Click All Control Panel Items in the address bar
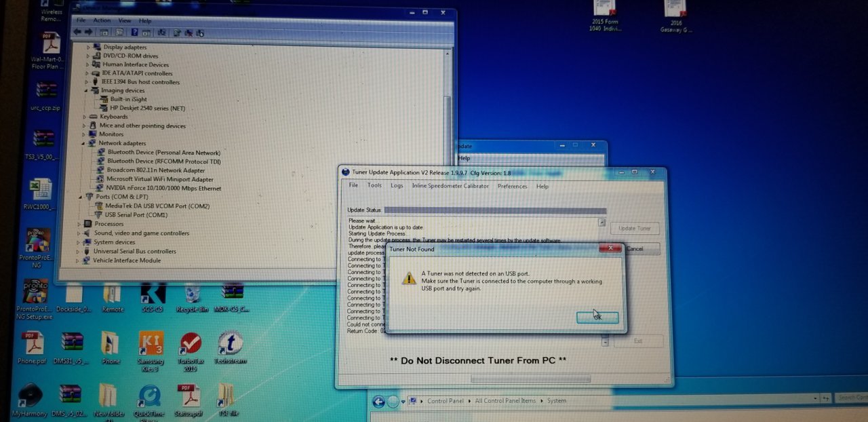Screen dimensions: 868x422 (x=505, y=401)
